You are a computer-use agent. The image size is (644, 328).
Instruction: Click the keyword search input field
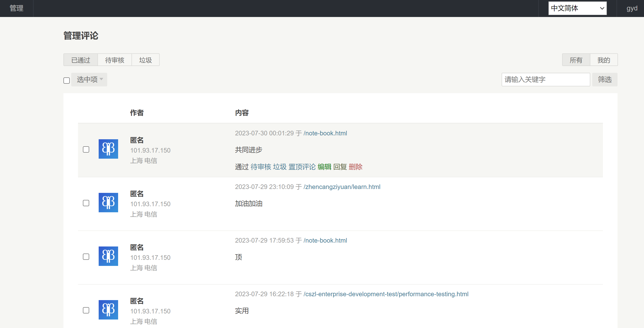click(546, 80)
